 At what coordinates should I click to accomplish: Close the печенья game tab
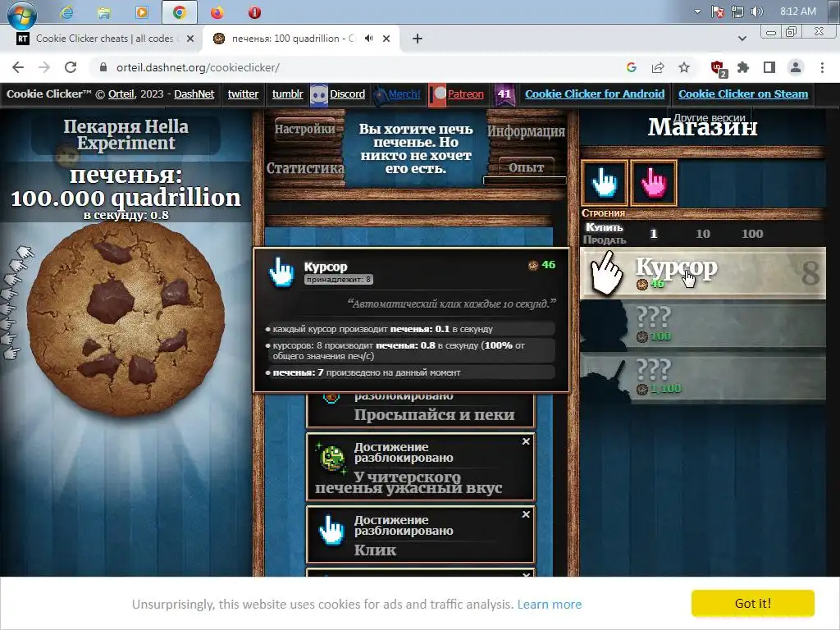(386, 39)
